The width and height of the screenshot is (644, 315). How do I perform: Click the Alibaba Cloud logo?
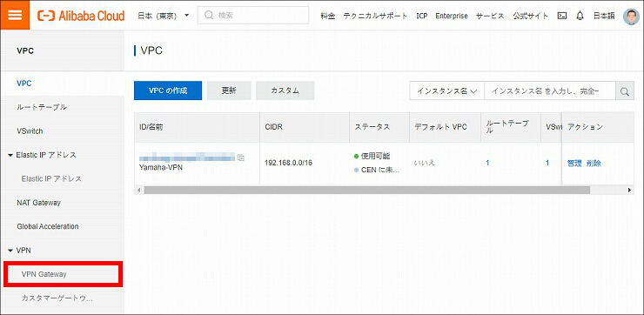pyautogui.click(x=81, y=16)
